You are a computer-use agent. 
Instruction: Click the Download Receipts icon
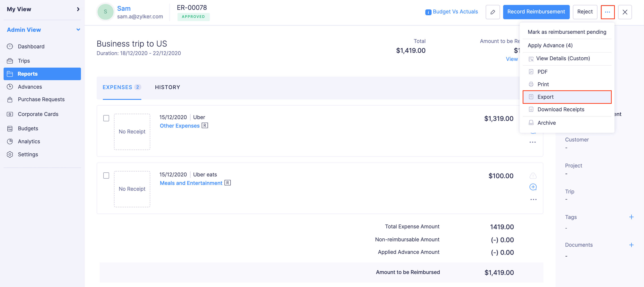(x=531, y=109)
